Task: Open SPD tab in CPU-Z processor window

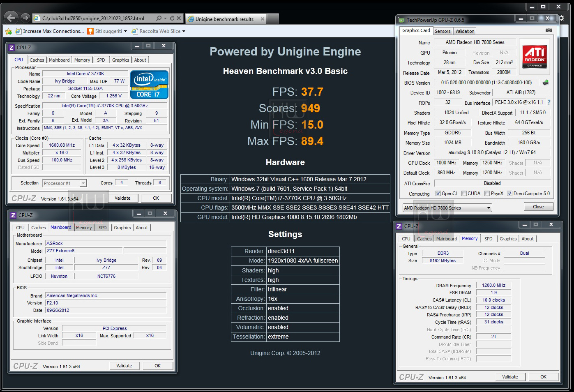Action: coord(101,60)
